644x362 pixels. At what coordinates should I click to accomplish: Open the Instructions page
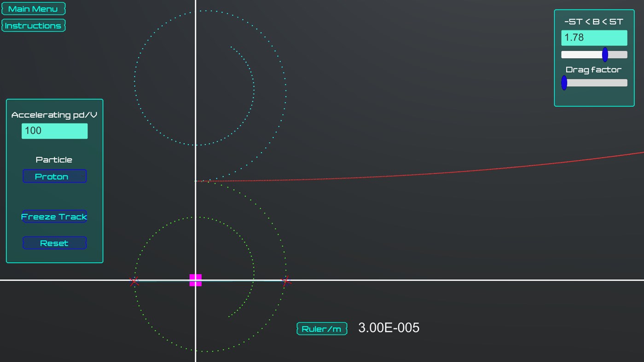(33, 25)
